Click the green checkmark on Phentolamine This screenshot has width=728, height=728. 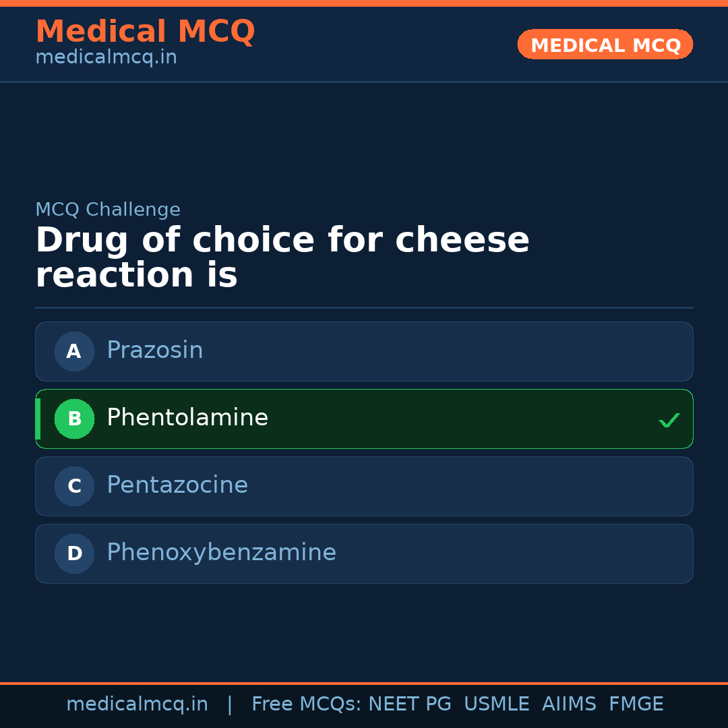tap(669, 420)
